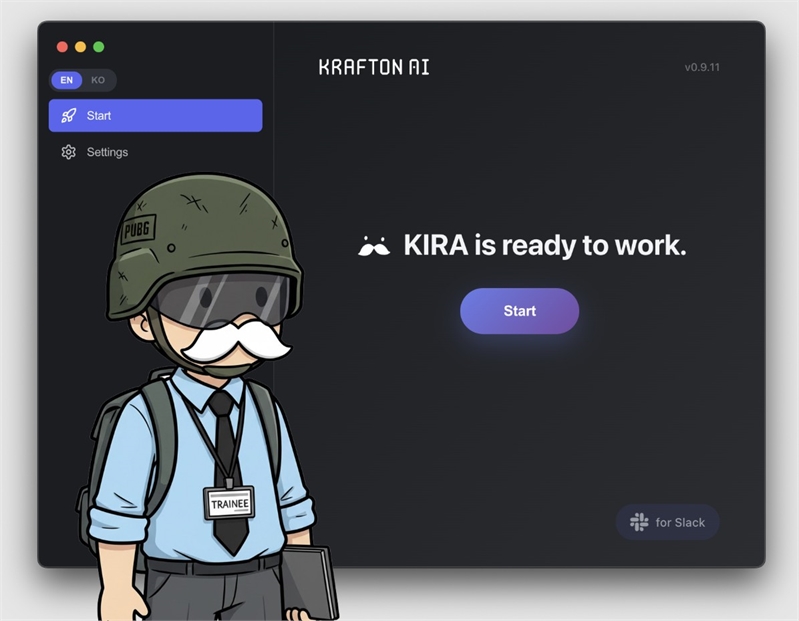This screenshot has height=621, width=799.
Task: Open the Settings sidebar item
Action: pos(107,152)
